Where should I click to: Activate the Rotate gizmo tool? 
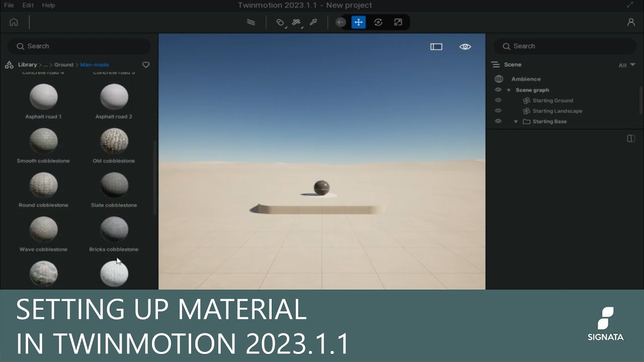[378, 22]
